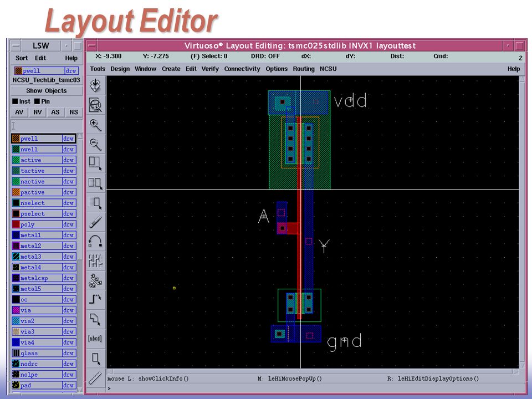Open the LSW Sort menu
The image size is (532, 399).
click(x=22, y=58)
